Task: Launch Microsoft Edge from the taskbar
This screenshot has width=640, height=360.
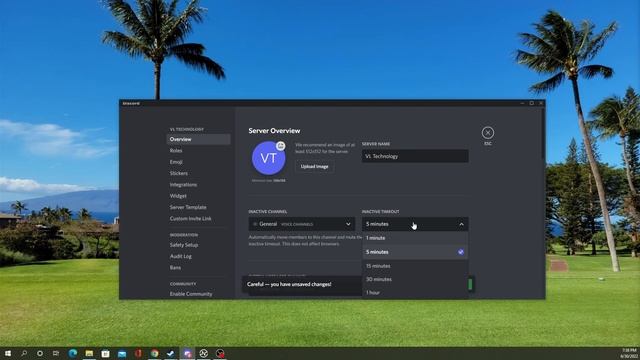Action: tap(73, 353)
